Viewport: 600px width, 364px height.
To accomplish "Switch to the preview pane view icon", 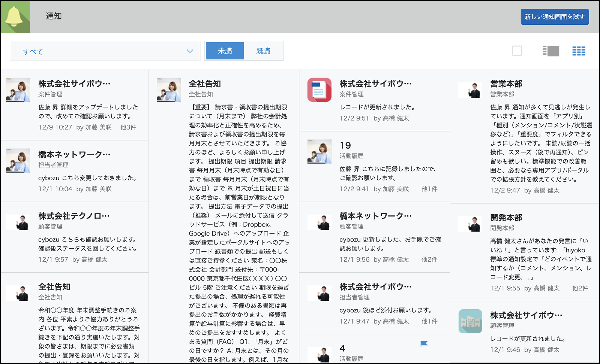I will pos(550,51).
